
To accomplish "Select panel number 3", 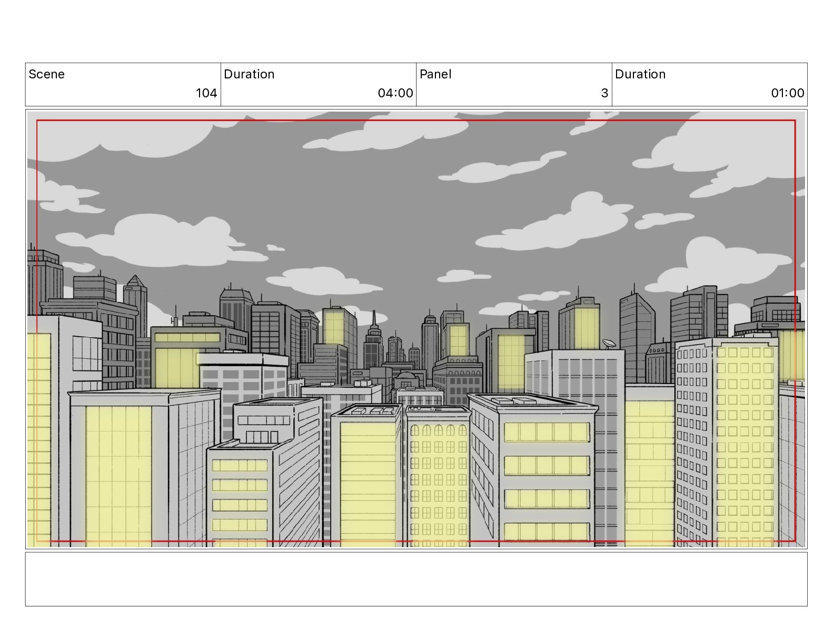I will [x=604, y=93].
